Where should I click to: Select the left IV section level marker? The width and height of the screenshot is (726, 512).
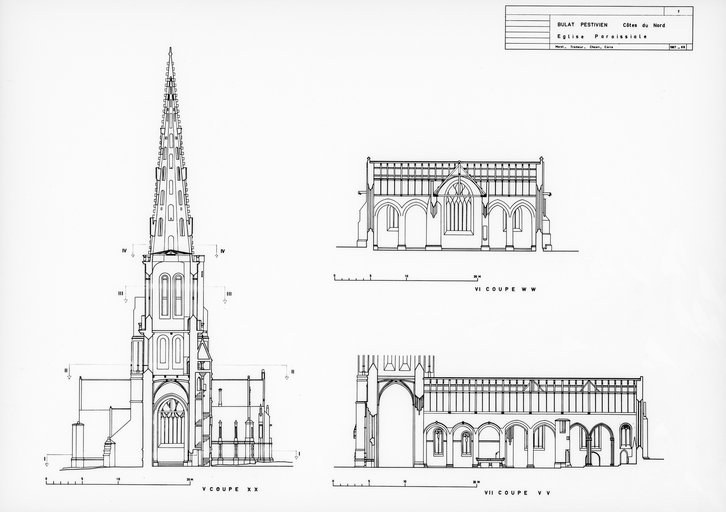click(x=126, y=249)
